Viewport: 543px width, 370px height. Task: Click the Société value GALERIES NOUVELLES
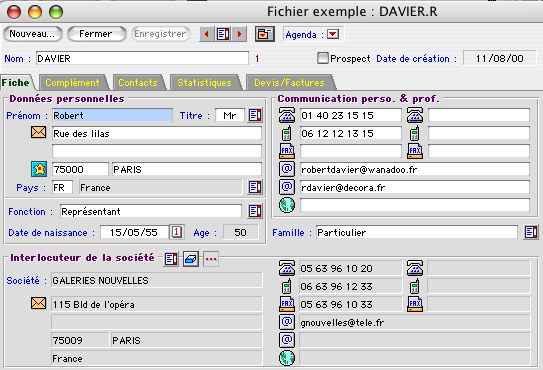[157, 280]
